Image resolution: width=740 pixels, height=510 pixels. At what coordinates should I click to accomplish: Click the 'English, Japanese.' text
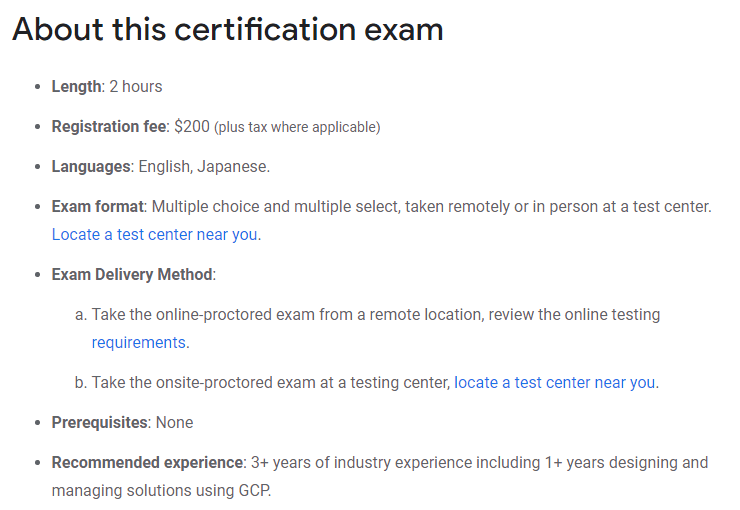click(x=204, y=167)
